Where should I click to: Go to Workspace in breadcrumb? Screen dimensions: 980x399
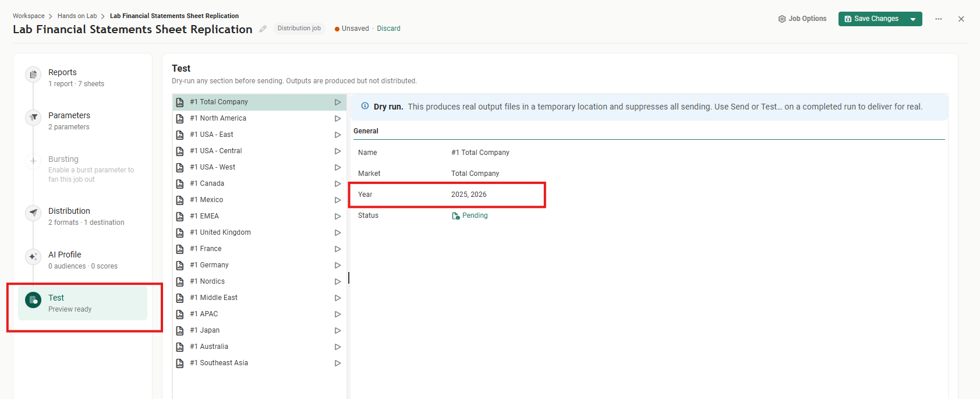click(29, 16)
